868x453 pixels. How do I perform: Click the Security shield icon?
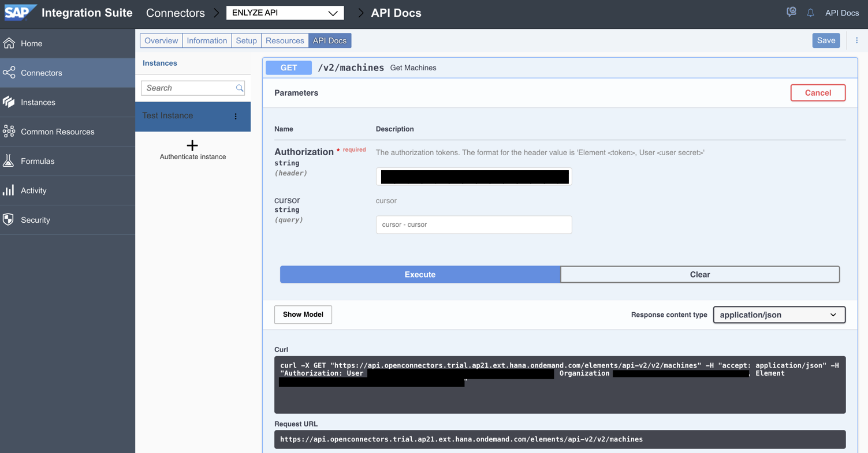[9, 220]
